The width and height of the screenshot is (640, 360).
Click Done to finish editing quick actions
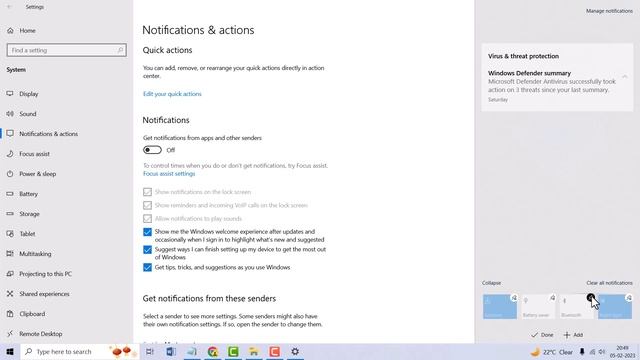542,335
